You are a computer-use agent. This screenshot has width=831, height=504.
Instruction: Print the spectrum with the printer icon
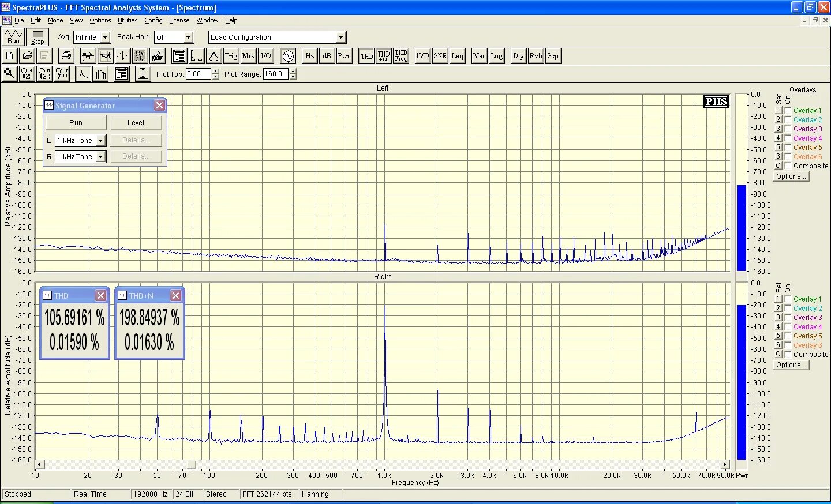click(x=66, y=56)
